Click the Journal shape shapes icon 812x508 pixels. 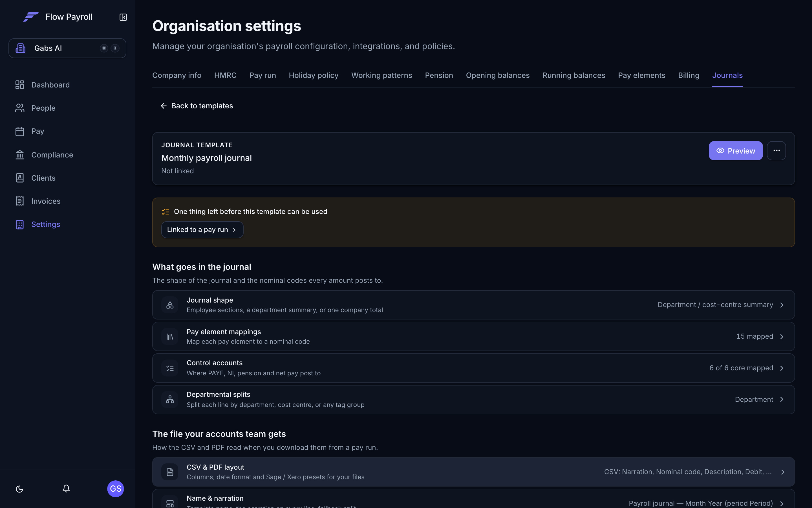click(x=170, y=305)
